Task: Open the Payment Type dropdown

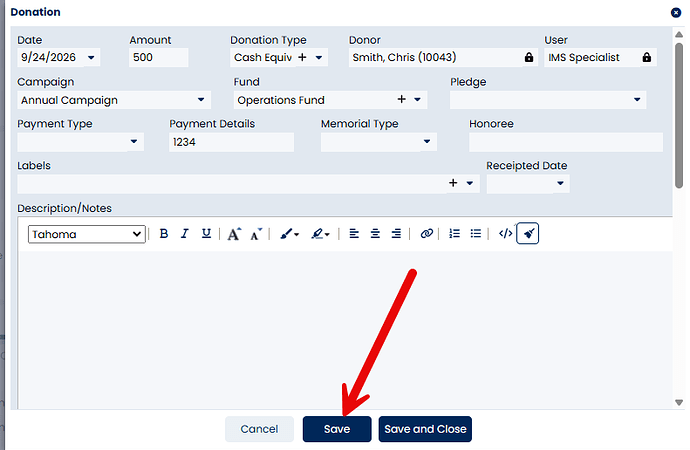Action: click(x=134, y=142)
